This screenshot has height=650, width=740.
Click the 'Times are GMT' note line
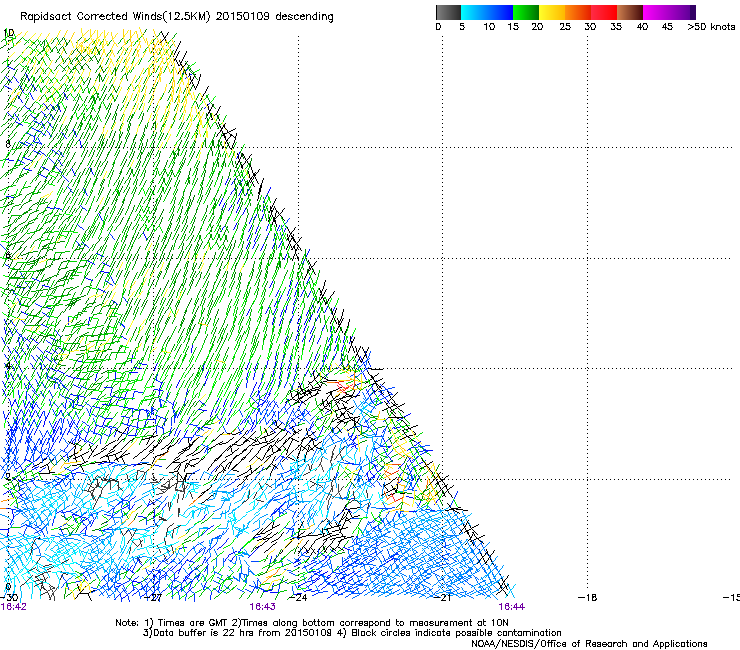(x=312, y=623)
